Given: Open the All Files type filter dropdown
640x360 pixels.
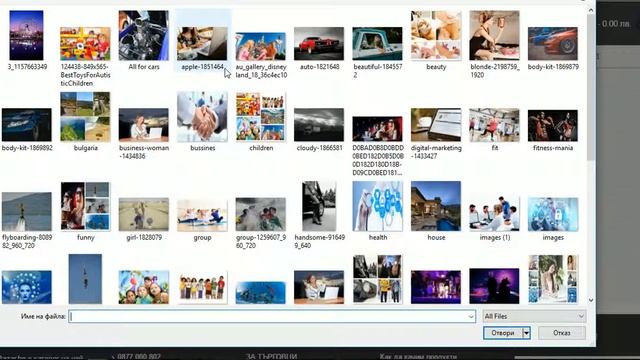Looking at the screenshot, I should [534, 316].
